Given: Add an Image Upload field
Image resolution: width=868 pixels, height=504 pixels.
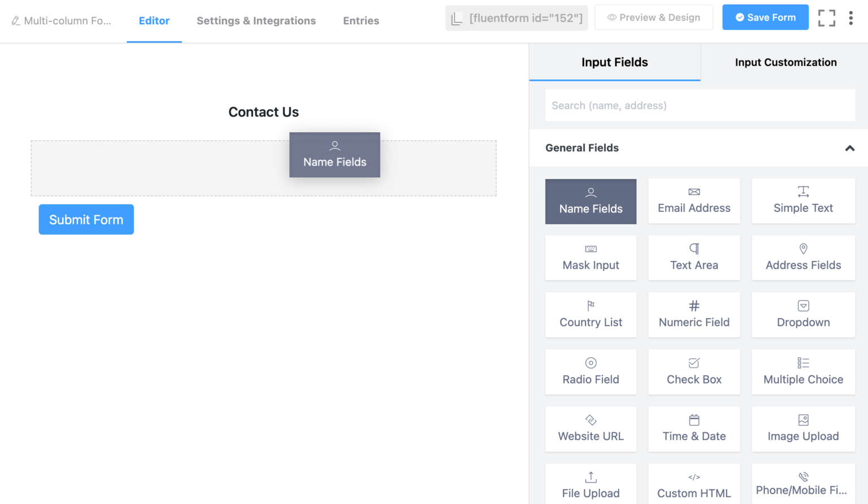Looking at the screenshot, I should [803, 429].
